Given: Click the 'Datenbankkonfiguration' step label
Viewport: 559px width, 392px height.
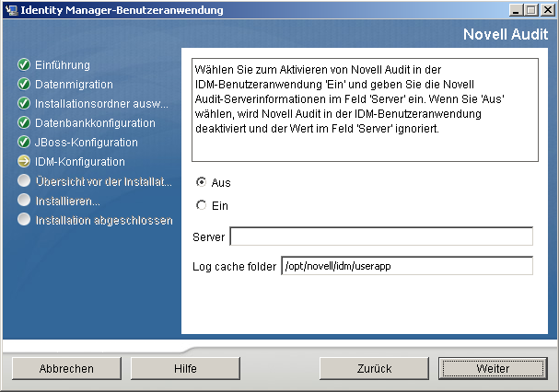Looking at the screenshot, I should pos(95,123).
